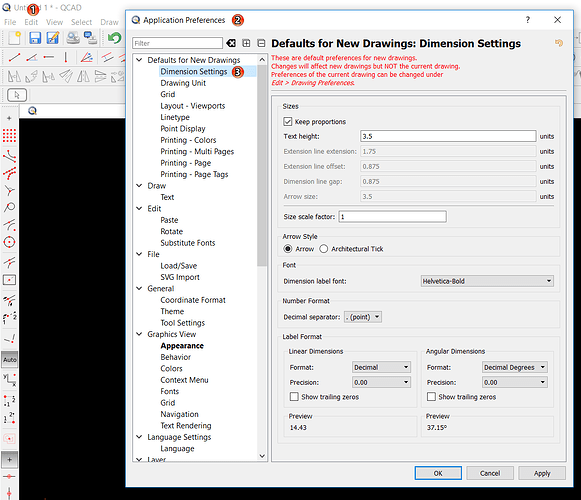Collapse the Graphics View tree node
Screen dimensions: 581x500
[x=139, y=334]
